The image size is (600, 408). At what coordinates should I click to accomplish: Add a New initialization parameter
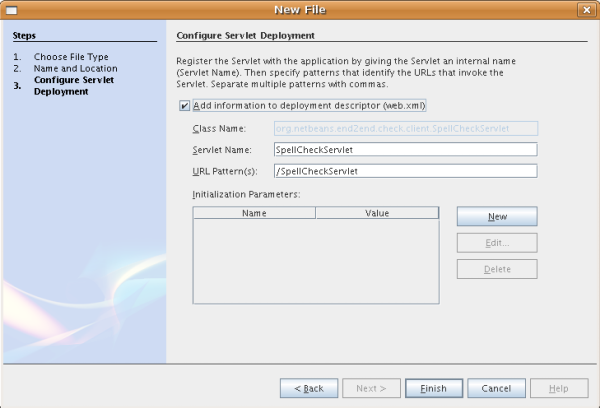tap(497, 217)
